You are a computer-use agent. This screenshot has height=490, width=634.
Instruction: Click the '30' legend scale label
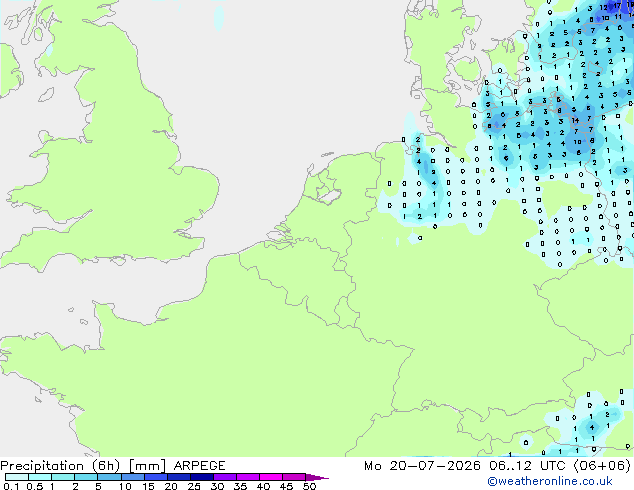click(217, 486)
